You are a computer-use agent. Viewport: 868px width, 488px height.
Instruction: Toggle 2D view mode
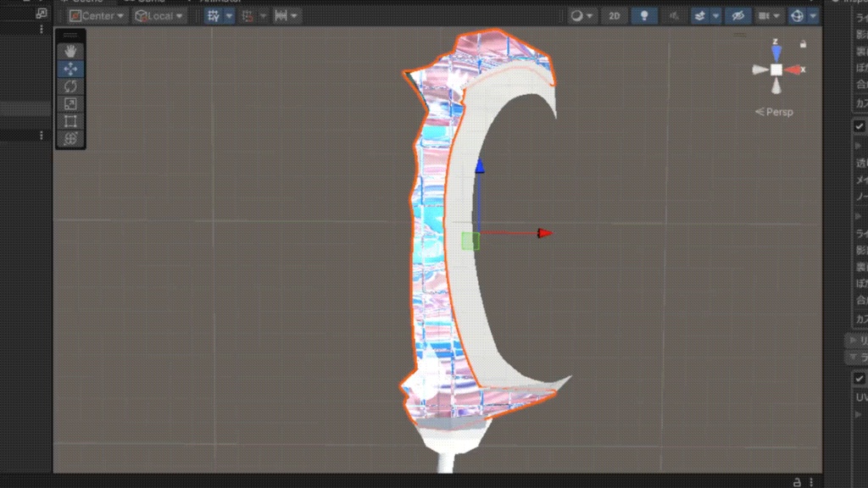click(x=615, y=16)
